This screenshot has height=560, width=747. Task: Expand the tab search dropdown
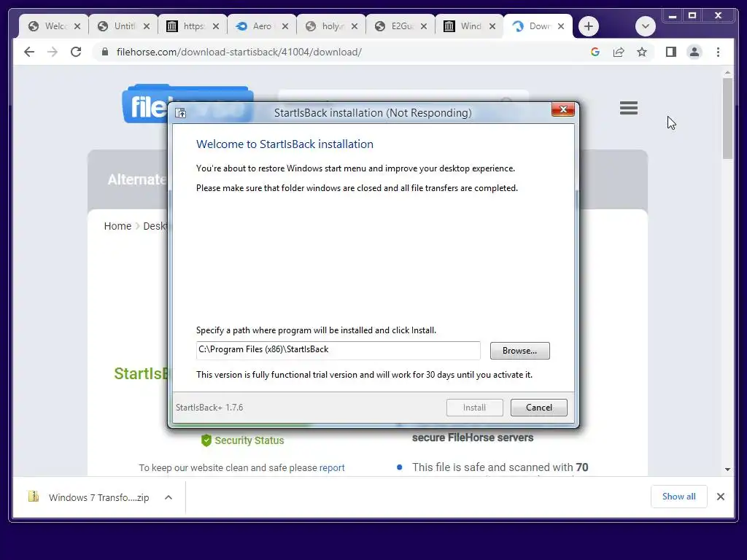(x=646, y=26)
